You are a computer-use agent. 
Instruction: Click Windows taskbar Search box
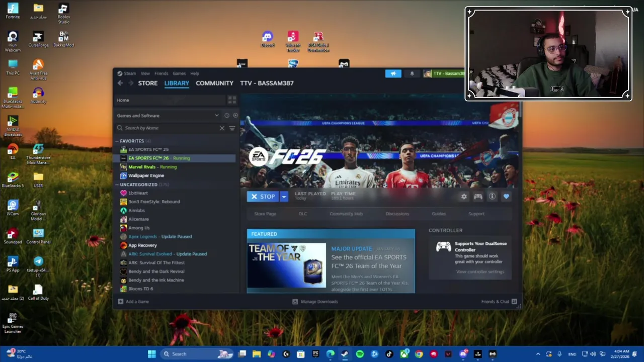click(x=198, y=354)
